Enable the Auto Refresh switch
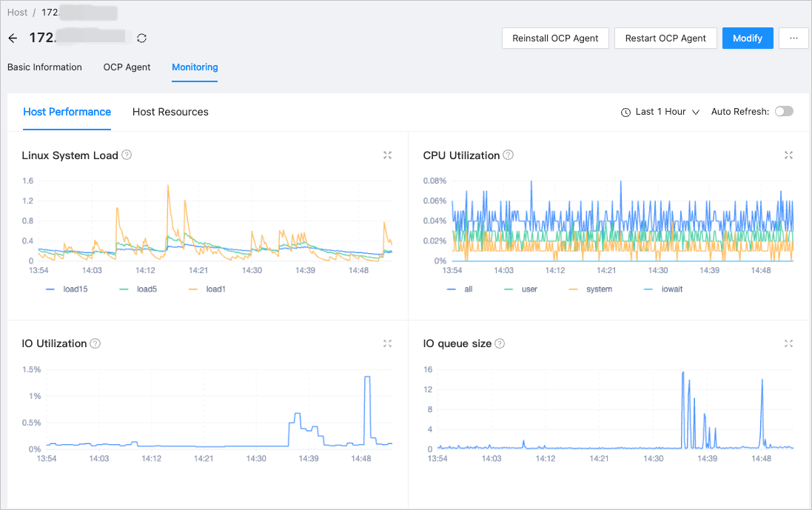Image resolution: width=812 pixels, height=510 pixels. point(783,112)
